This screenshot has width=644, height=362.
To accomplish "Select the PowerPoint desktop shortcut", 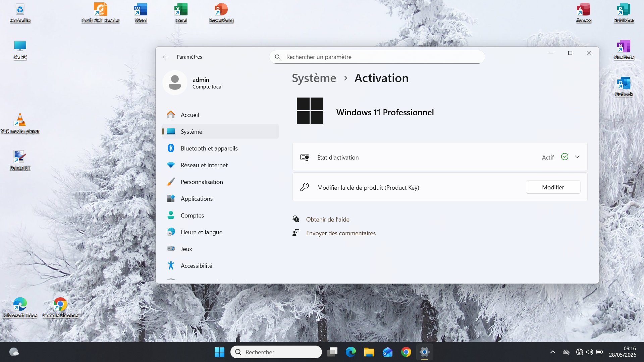I will [221, 13].
